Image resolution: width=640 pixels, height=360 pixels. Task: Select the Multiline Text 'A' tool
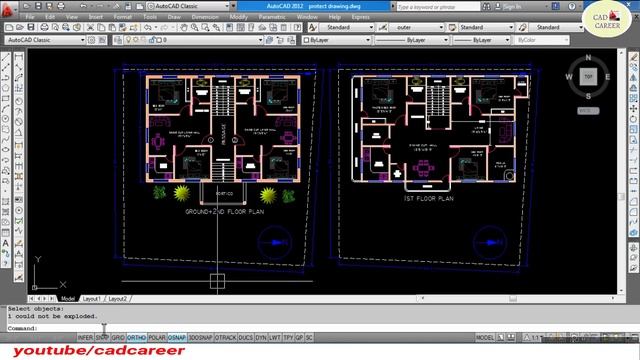(x=6, y=243)
